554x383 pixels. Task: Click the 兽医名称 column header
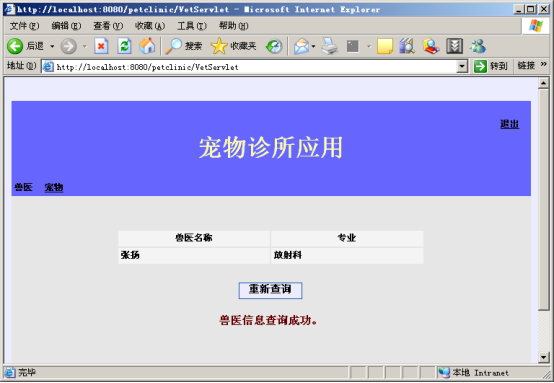pyautogui.click(x=194, y=238)
